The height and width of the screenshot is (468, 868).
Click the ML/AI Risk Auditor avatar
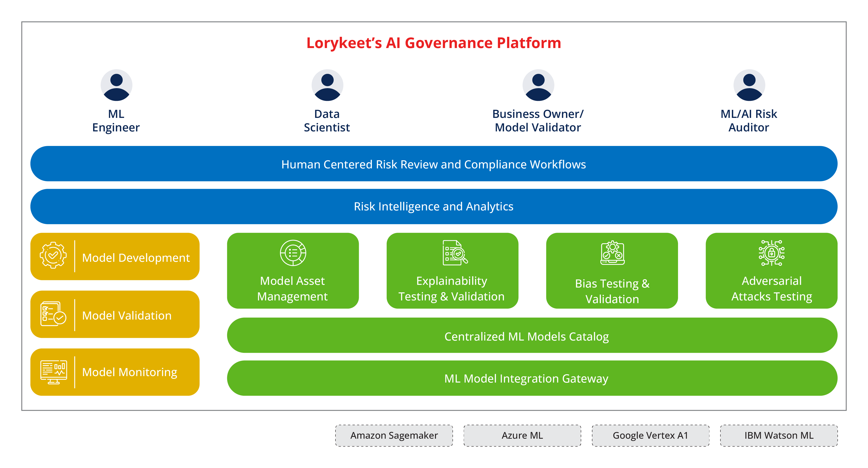point(749,85)
